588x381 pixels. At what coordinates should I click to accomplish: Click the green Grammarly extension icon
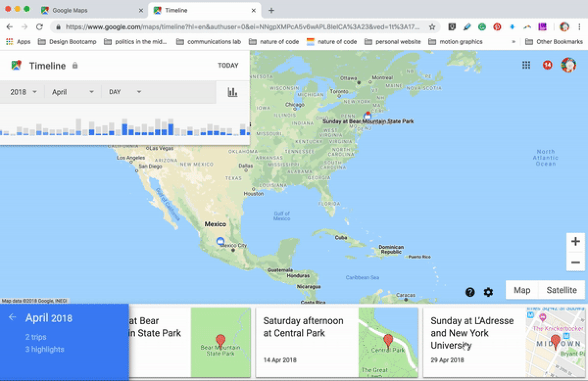482,27
